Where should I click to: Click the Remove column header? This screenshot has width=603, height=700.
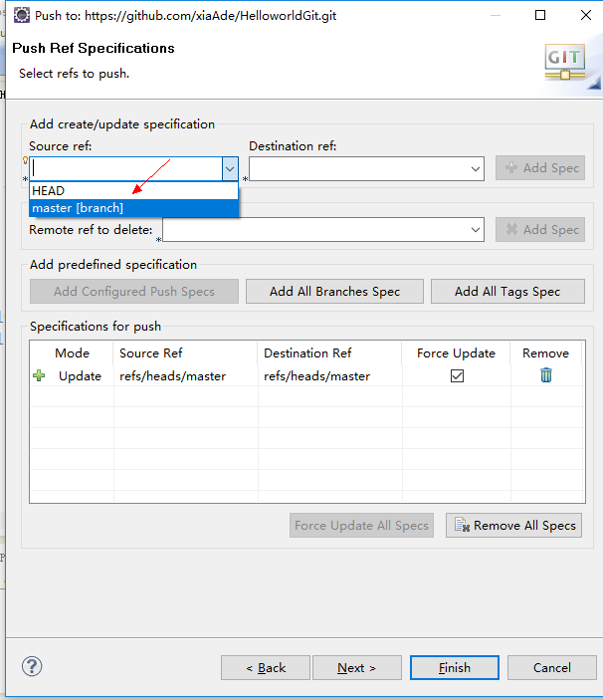(x=546, y=353)
